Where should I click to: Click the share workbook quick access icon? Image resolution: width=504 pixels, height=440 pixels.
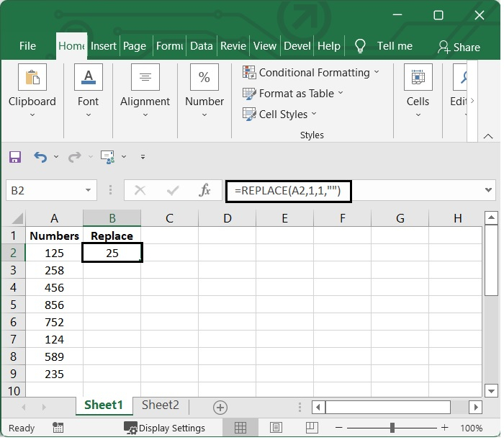(108, 157)
